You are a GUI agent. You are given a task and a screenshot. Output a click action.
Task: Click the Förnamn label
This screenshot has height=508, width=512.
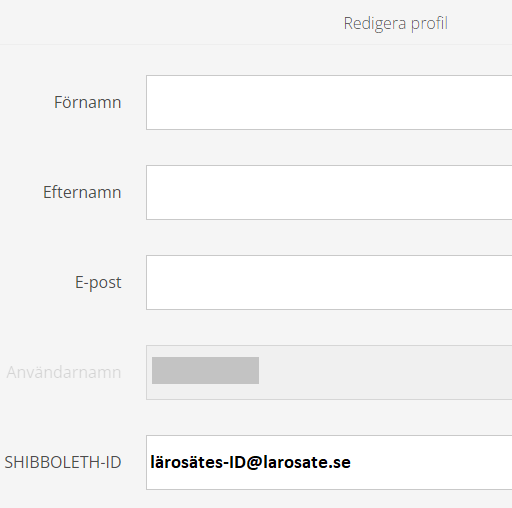88,102
